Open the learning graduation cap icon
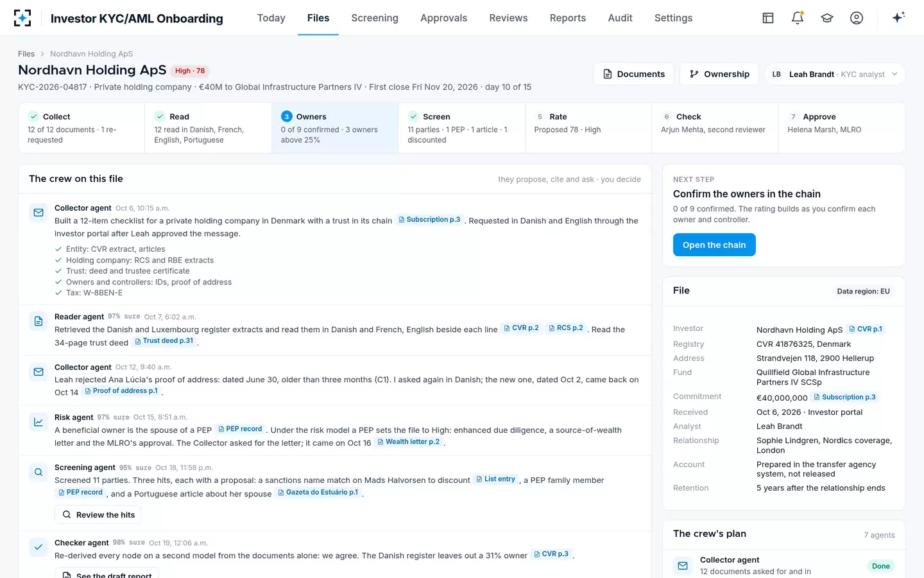The height and width of the screenshot is (578, 924). [x=827, y=18]
